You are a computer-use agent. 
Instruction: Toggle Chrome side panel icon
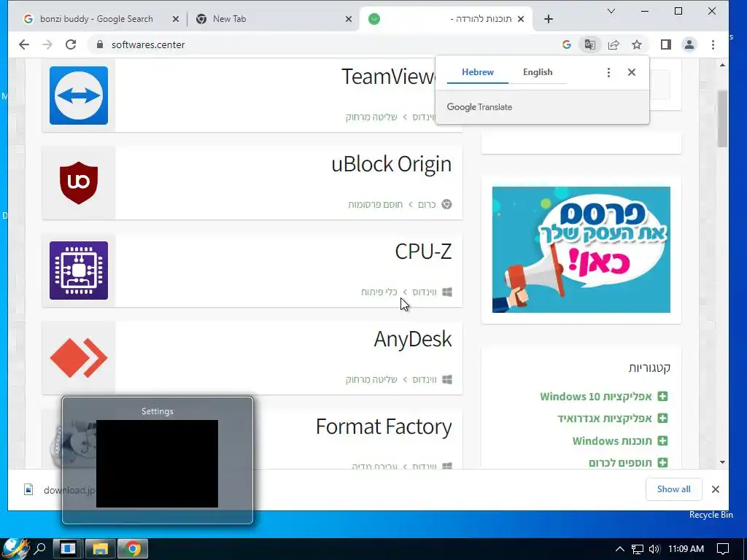coord(665,44)
